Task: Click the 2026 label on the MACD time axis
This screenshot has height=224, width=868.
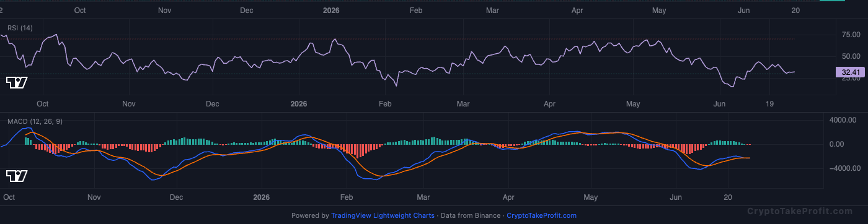Action: [x=262, y=197]
